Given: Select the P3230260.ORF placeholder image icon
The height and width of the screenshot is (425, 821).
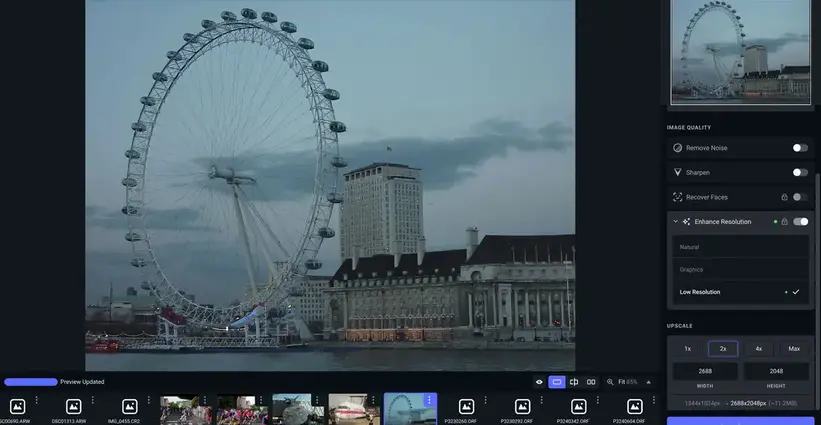Looking at the screenshot, I should (x=466, y=407).
